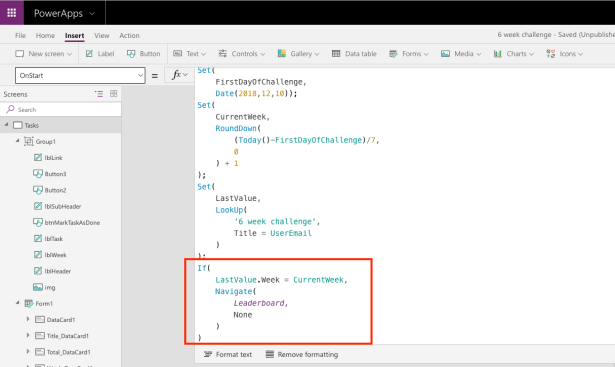Switch Screens panel to thumbnail grid view
This screenshot has height=367, width=615.
[113, 93]
